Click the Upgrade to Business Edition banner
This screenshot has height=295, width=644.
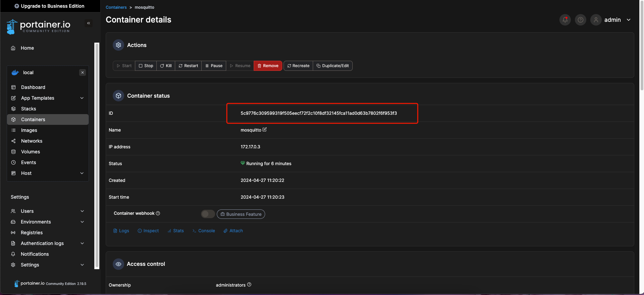pos(50,6)
